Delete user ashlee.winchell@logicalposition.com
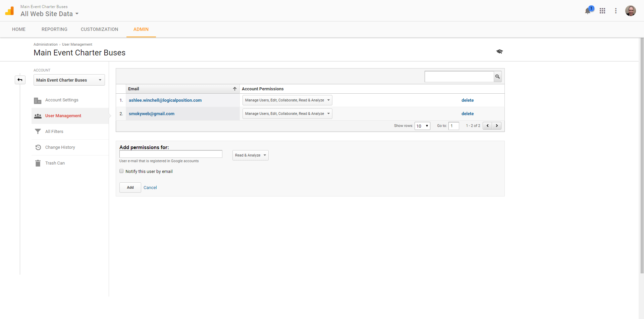 click(x=468, y=100)
